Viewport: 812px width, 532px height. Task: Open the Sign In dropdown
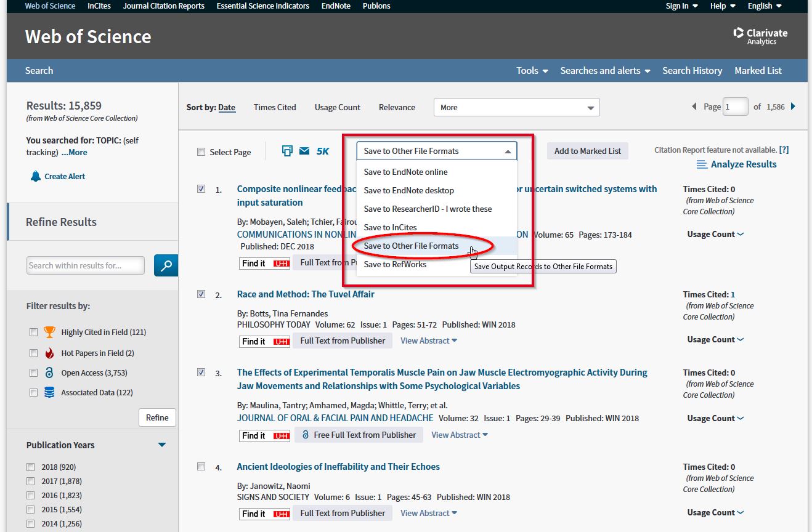pos(681,6)
